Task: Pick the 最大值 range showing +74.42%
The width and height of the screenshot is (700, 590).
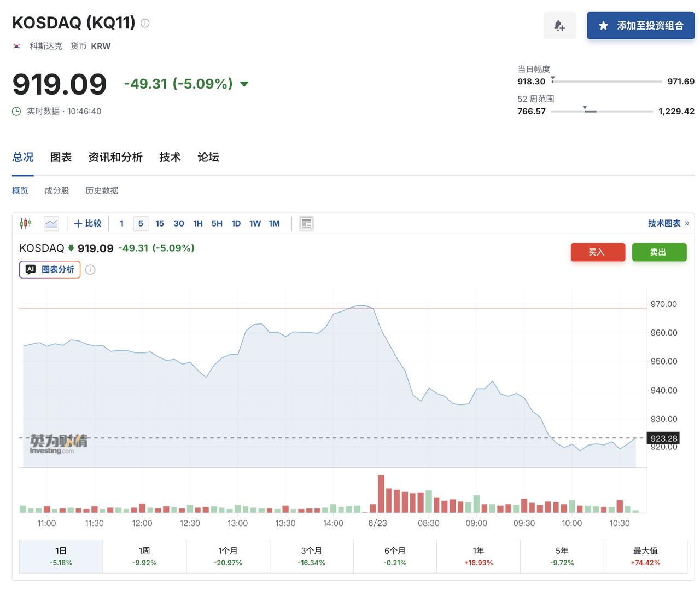Action: pyautogui.click(x=645, y=556)
